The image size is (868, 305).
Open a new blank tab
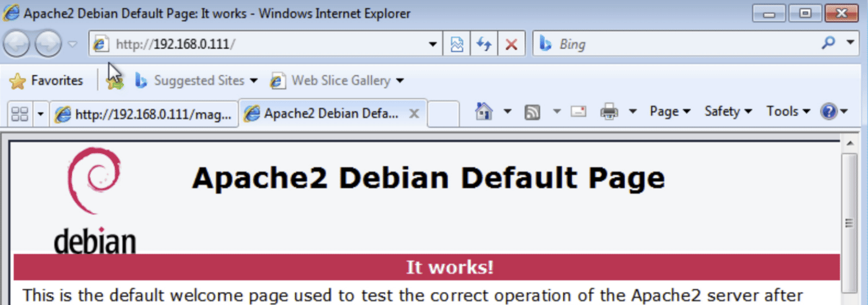(x=443, y=114)
